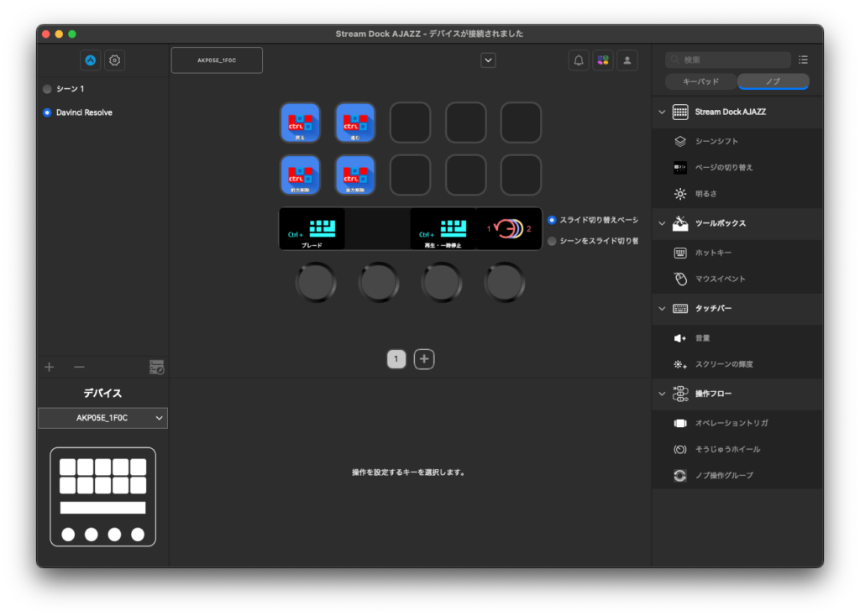This screenshot has height=616, width=860.
Task: Select the 戻る (back) key icon
Action: coord(300,123)
